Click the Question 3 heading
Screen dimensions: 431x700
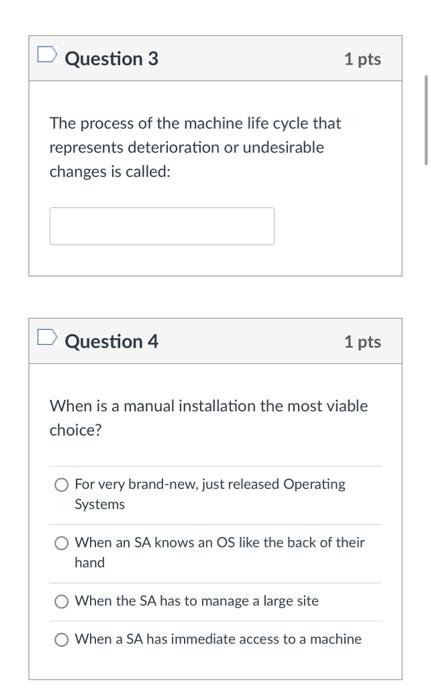click(112, 59)
